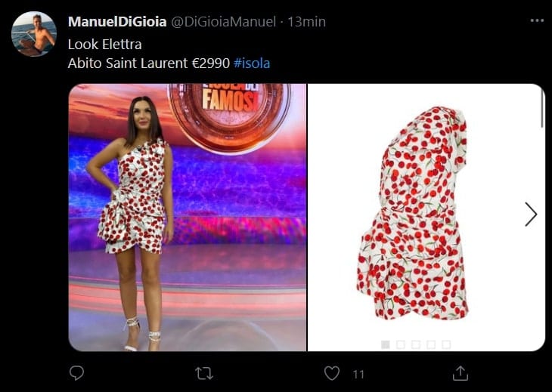Open the ManuelDiGioia profile avatar
Screen dimensions: 552x392
(x=34, y=34)
